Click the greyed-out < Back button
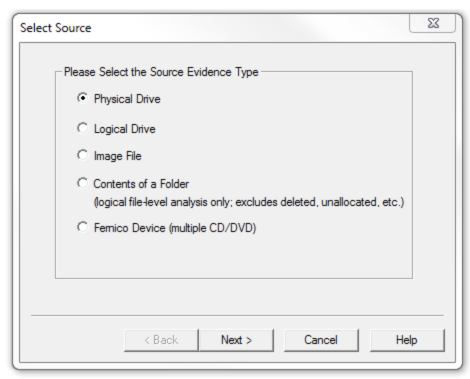 [161, 340]
